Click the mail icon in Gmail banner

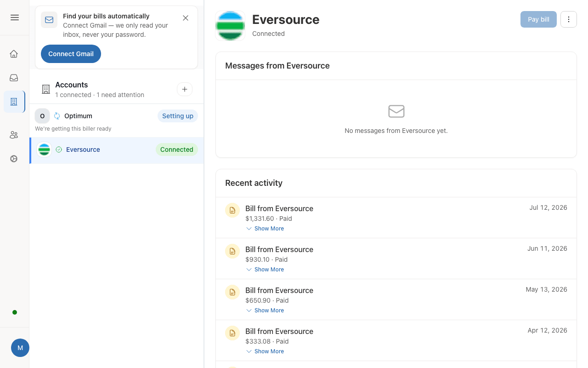tap(49, 20)
